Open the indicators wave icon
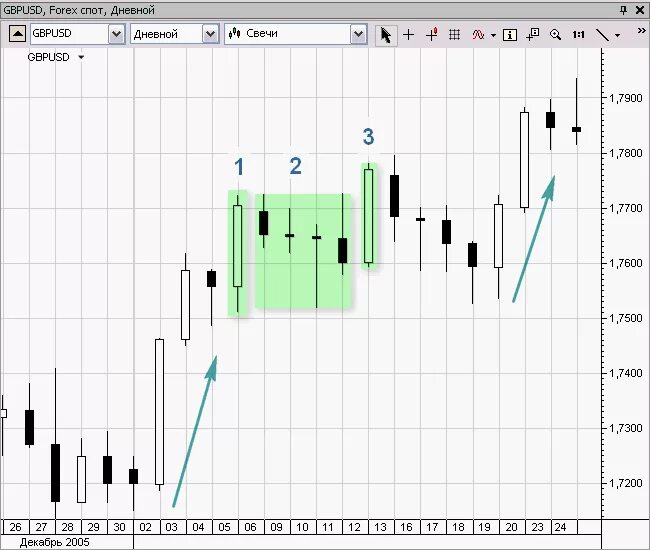This screenshot has height=550, width=650. pyautogui.click(x=478, y=34)
